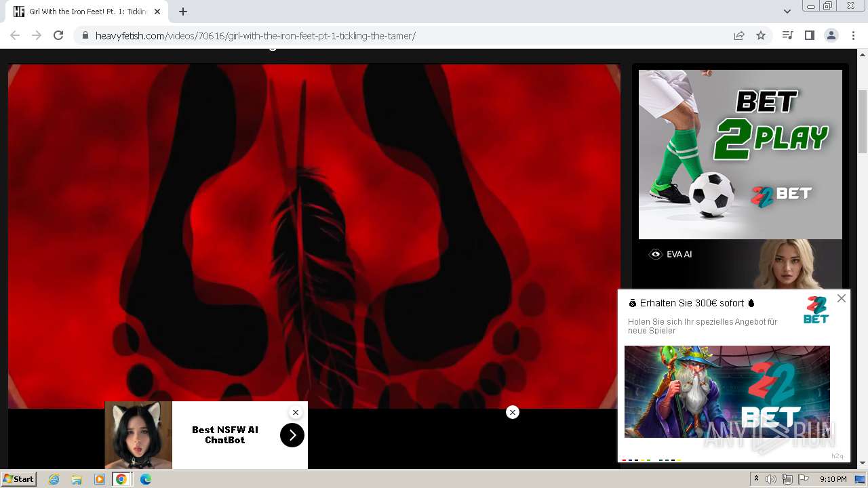The height and width of the screenshot is (488, 868).
Task: Open the share page icon in address bar
Action: click(739, 35)
